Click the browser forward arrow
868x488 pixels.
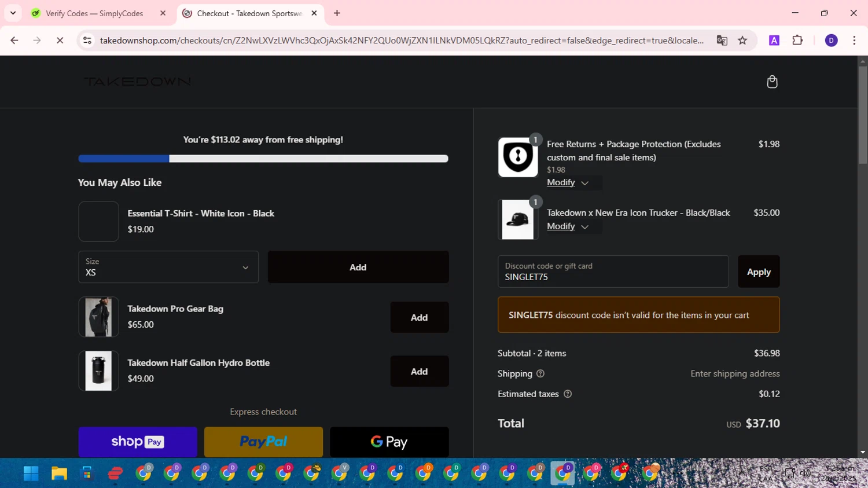[x=37, y=41]
